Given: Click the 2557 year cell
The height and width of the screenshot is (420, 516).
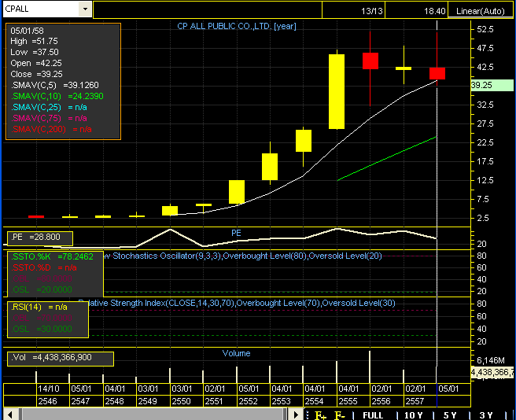Looking at the screenshot, I should (420, 401).
